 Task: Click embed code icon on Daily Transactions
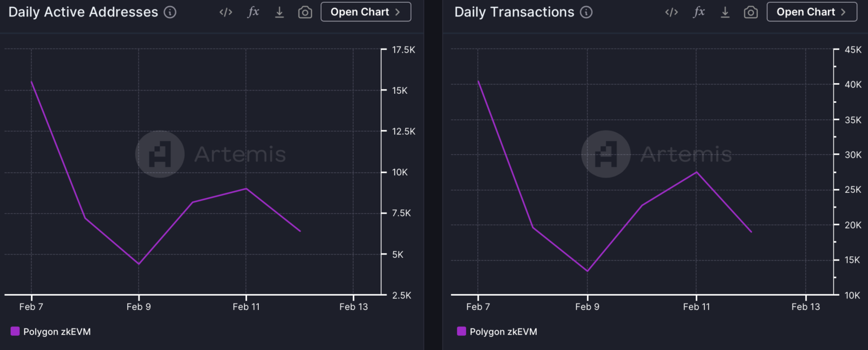coord(671,12)
